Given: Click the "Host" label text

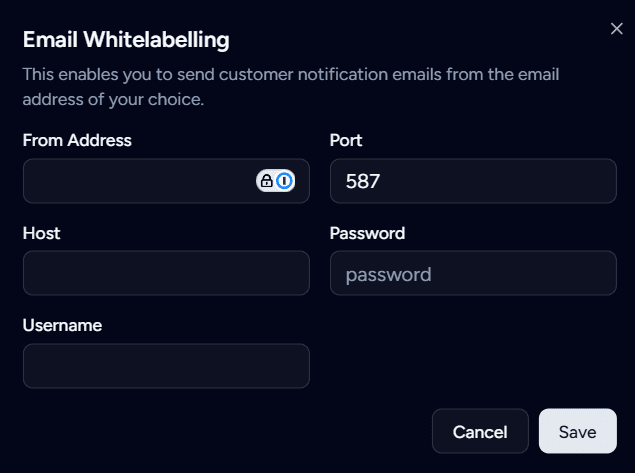Looking at the screenshot, I should (x=41, y=233).
